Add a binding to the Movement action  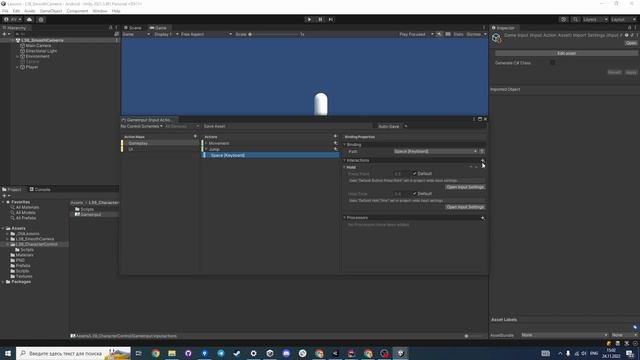pyautogui.click(x=336, y=143)
